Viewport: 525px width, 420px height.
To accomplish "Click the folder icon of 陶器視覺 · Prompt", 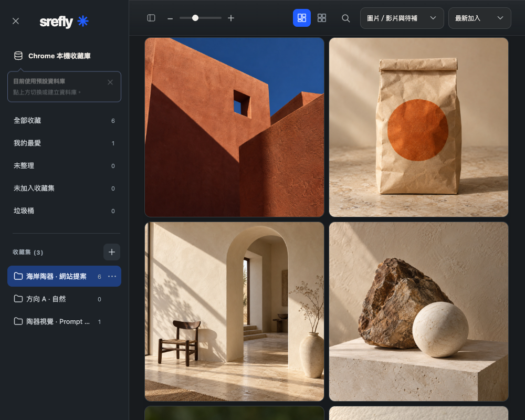I will (18, 321).
